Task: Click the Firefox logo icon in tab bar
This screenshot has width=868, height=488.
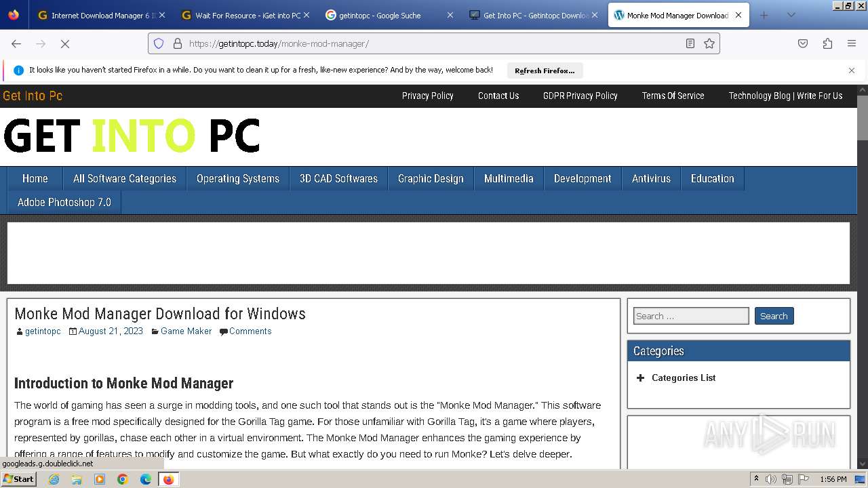Action: point(14,15)
